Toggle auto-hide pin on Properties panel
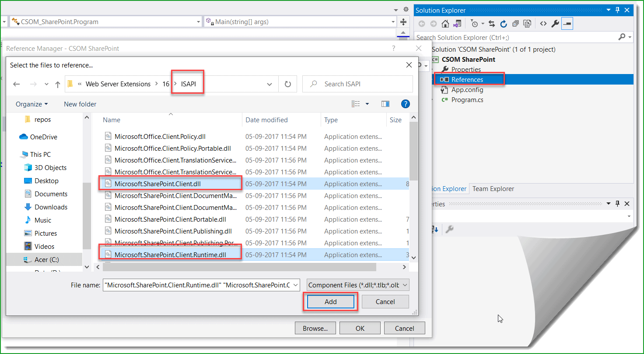The image size is (644, 354). (617, 203)
